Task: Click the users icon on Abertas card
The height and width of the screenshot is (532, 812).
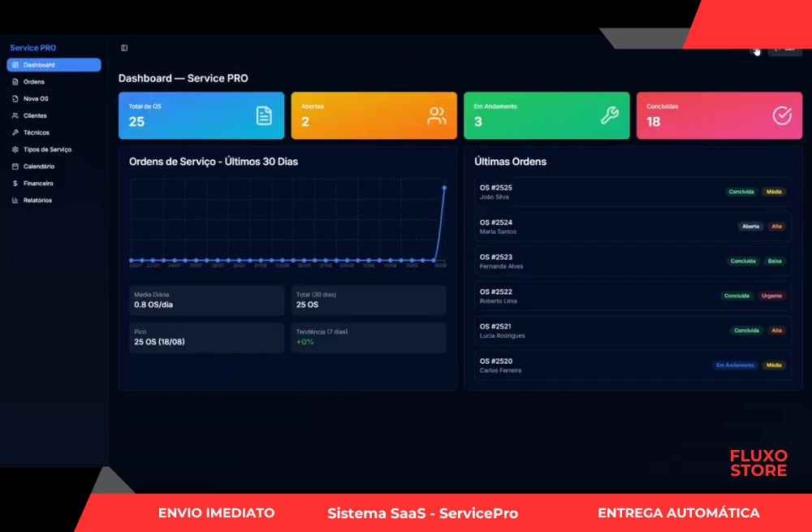Action: coord(437,115)
